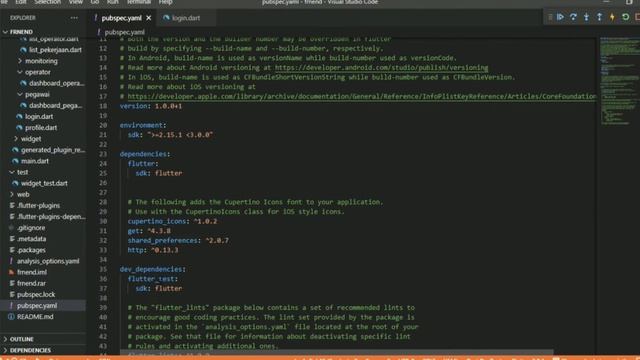Image resolution: width=640 pixels, height=360 pixels.
Task: Open list_pekerjaan.dart in explorer
Action: pyautogui.click(x=55, y=50)
